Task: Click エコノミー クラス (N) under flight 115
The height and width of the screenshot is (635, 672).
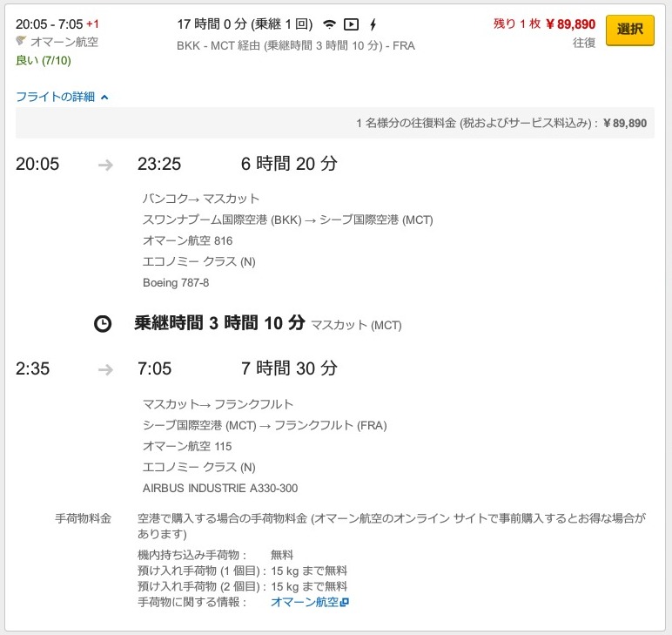Action: pos(198,467)
